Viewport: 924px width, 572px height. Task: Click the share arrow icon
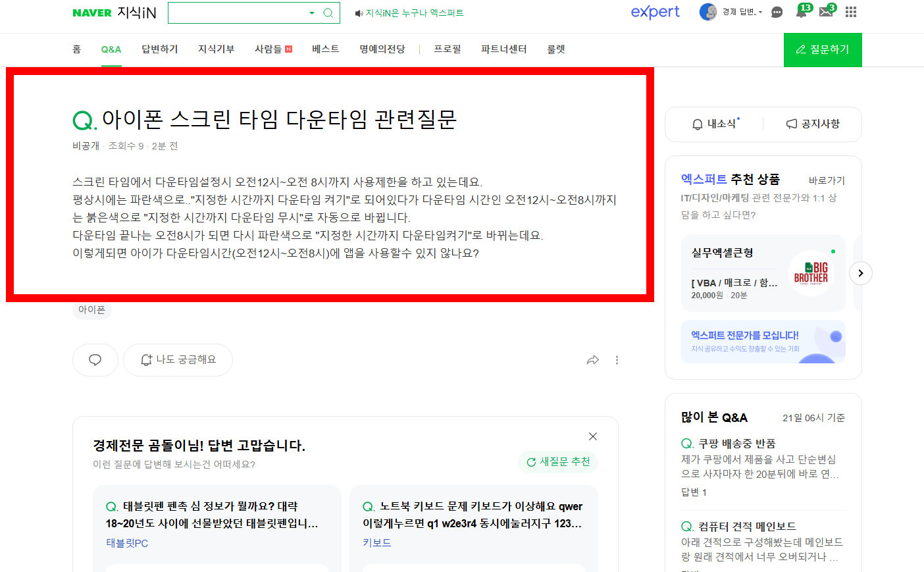pos(593,360)
